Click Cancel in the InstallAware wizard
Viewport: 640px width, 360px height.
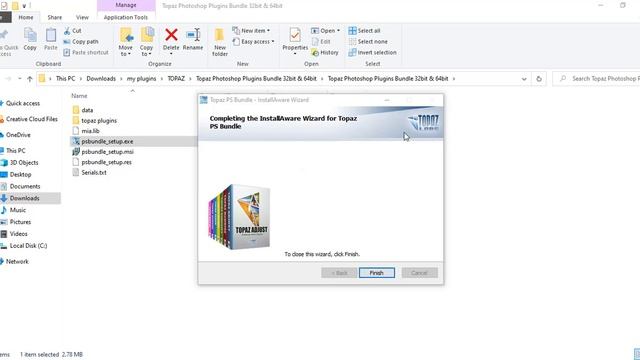(420, 273)
